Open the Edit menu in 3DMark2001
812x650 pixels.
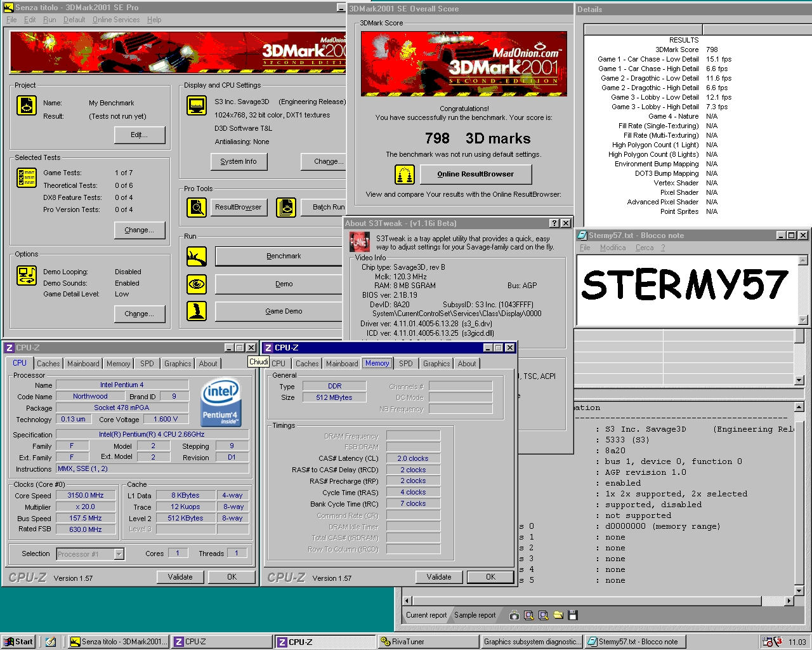pos(30,20)
